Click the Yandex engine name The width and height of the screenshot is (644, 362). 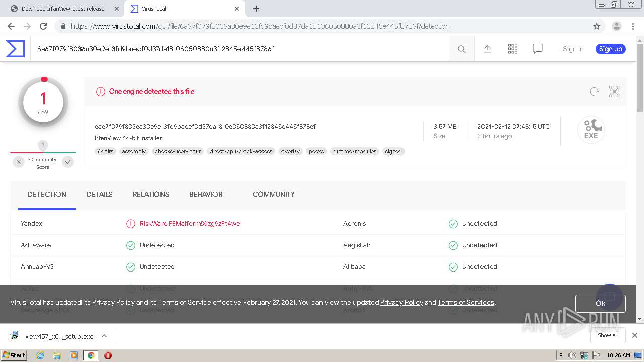(31, 224)
